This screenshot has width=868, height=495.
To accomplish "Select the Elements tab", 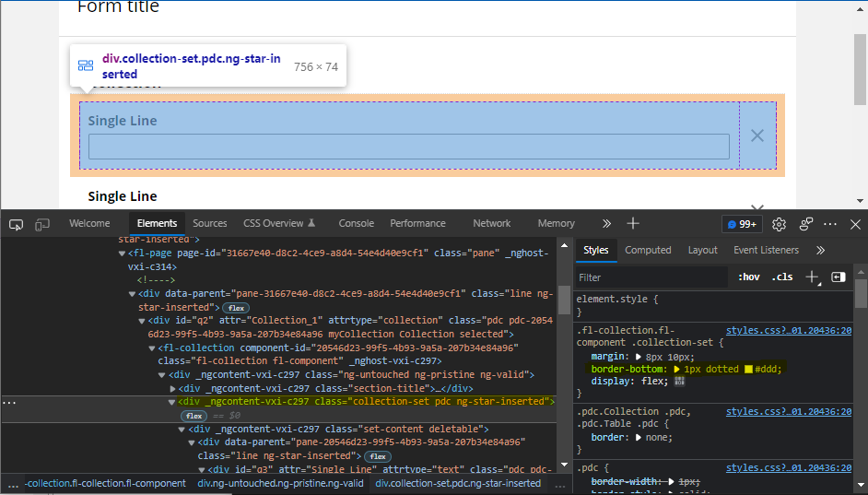I will (157, 224).
